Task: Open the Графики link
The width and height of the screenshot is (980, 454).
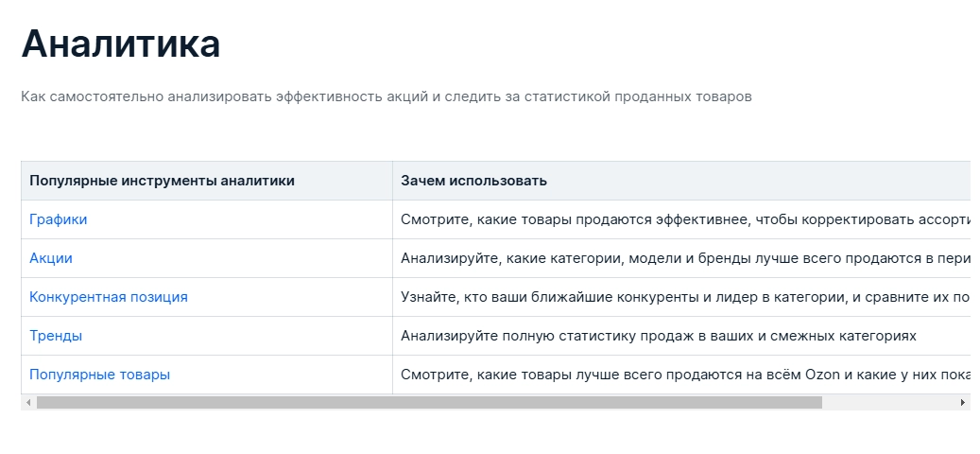Action: point(58,219)
